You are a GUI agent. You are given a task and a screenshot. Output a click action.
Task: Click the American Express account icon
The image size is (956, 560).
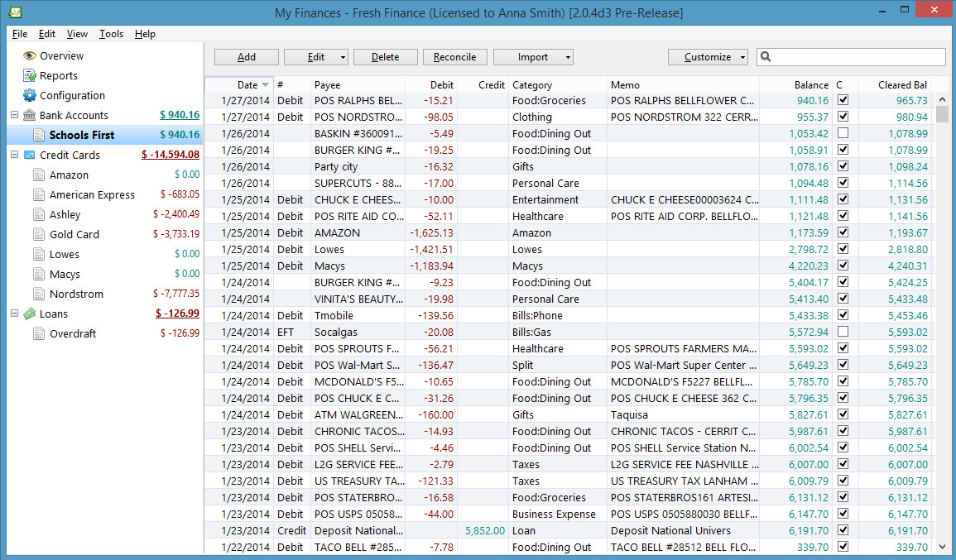[39, 194]
